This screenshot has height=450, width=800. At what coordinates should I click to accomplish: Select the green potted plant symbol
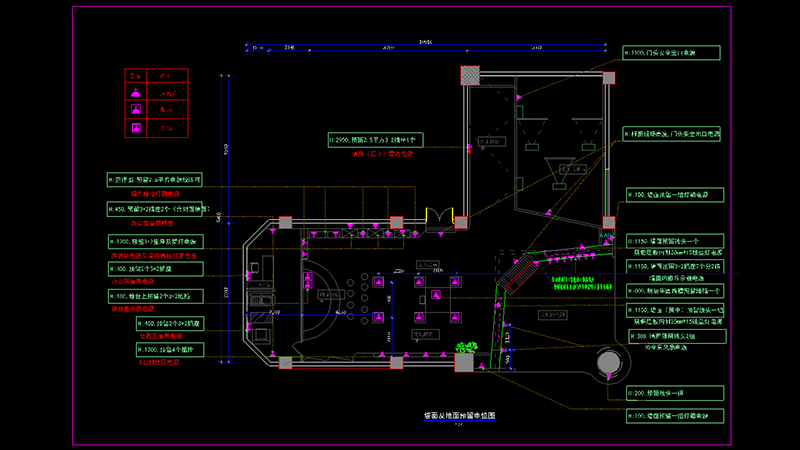point(463,348)
